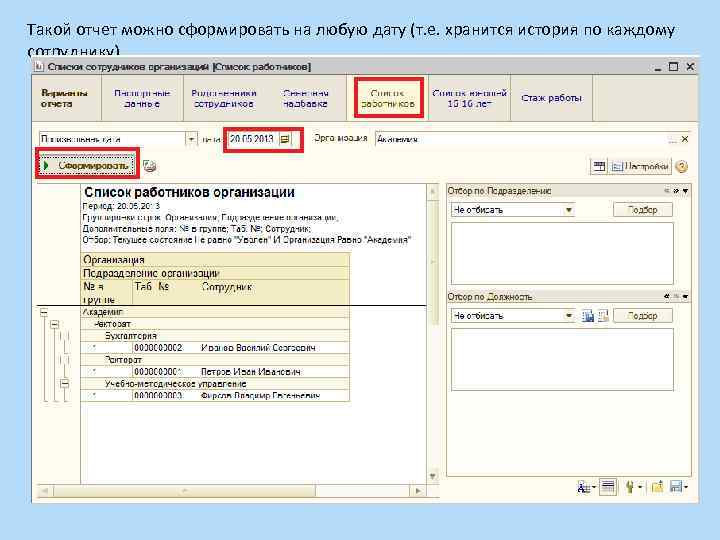Open the period type dropdown arrow
Image resolution: width=720 pixels, height=540 pixels.
pos(191,139)
